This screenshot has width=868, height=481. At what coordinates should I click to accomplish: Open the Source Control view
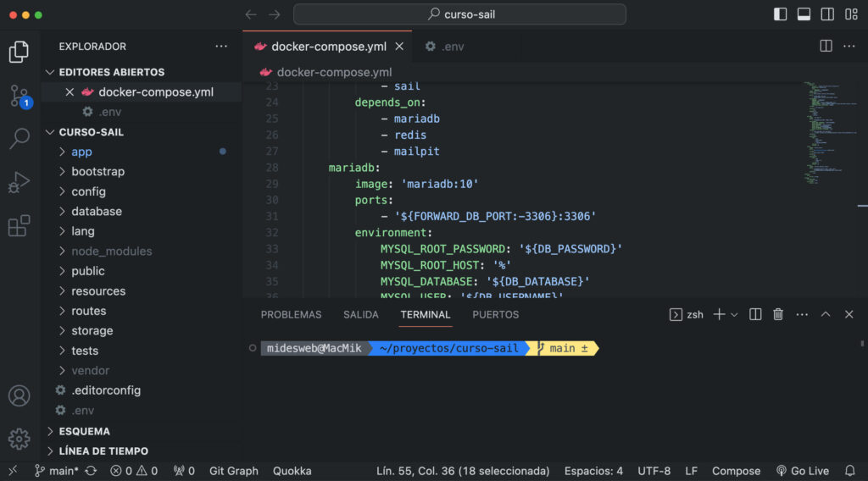point(19,96)
